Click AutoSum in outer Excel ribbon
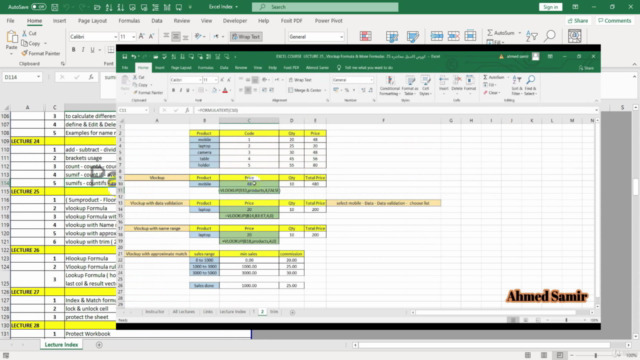The width and height of the screenshot is (640, 360). 500,33
